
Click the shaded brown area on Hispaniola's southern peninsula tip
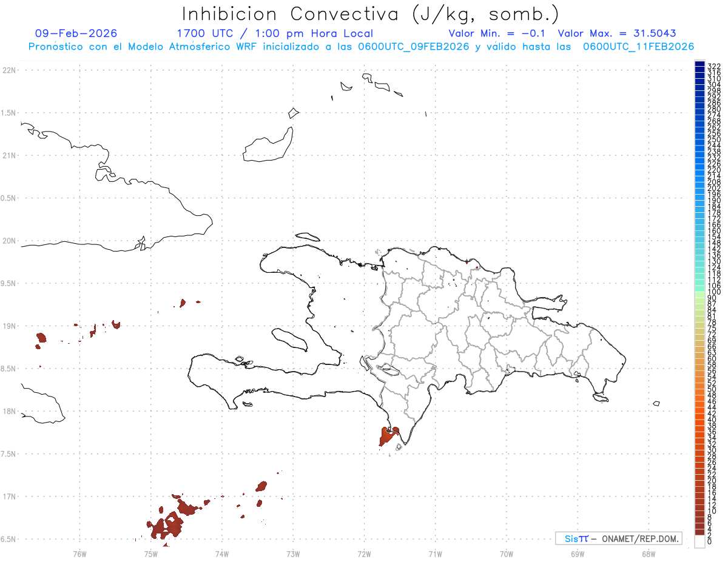[387, 436]
